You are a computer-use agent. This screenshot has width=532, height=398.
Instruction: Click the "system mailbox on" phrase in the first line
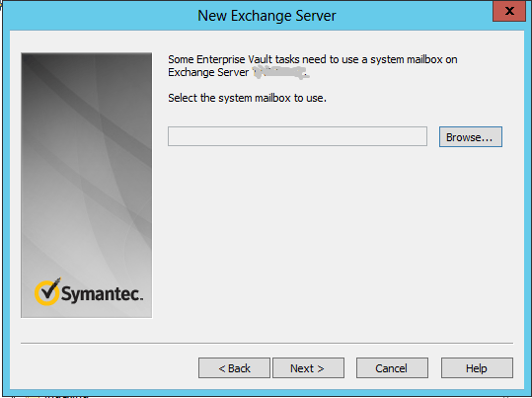[414, 59]
